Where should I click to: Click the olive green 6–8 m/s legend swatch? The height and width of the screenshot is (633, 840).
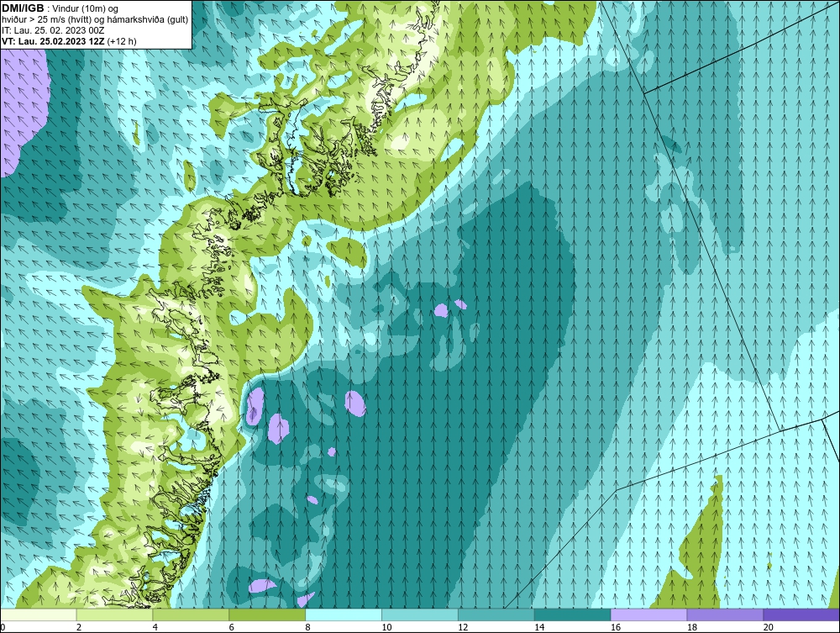pos(267,615)
